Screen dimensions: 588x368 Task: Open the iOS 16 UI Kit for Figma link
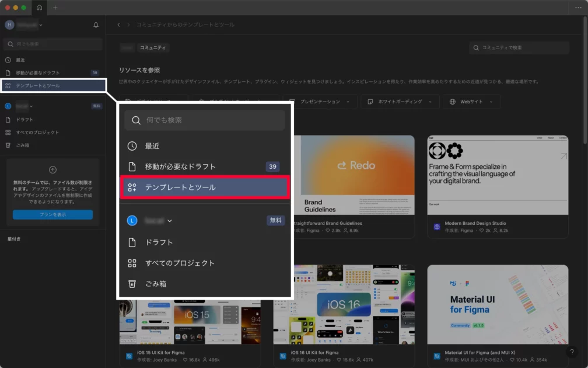[314, 353]
